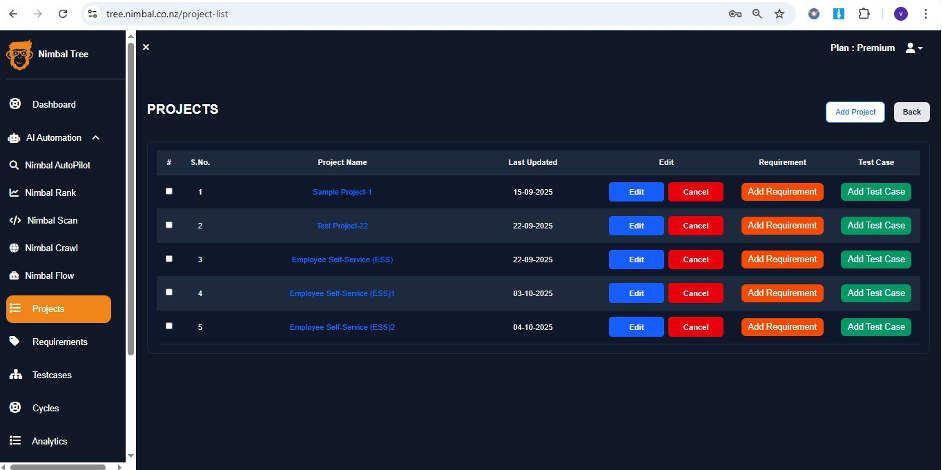Reload the page
Viewport: 942px width, 470px height.
click(x=63, y=14)
